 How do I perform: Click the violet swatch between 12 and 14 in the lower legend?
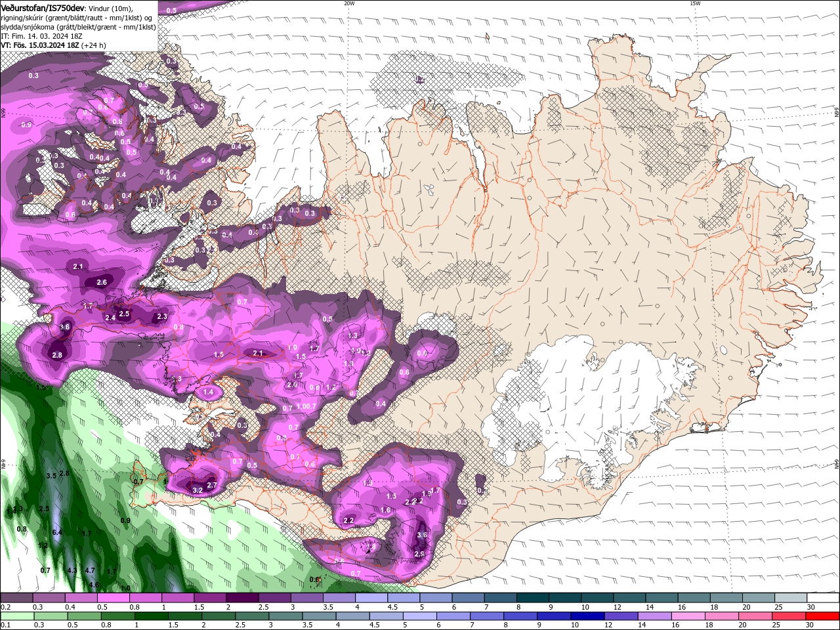coord(619,616)
